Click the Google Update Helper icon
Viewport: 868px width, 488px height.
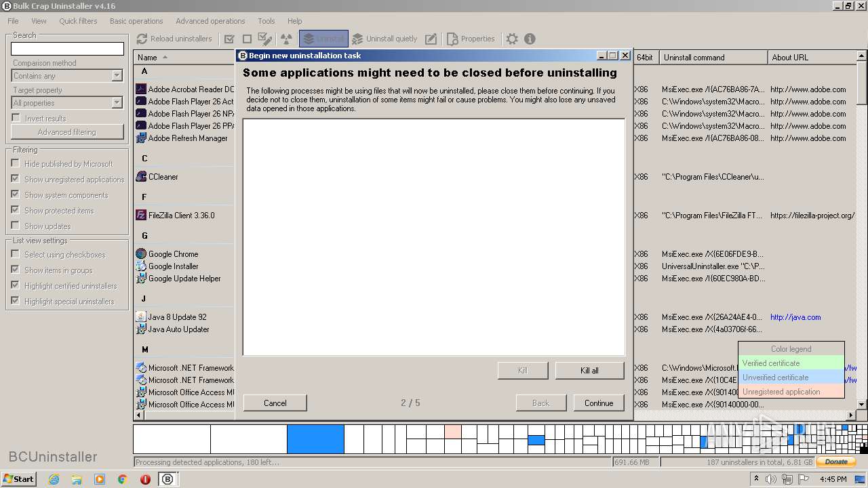(x=141, y=278)
